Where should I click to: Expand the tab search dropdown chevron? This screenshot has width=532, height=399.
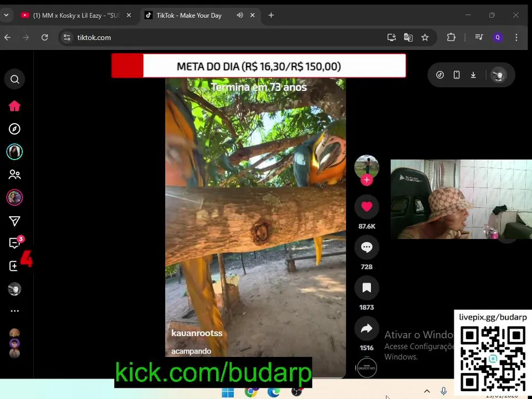(x=6, y=16)
